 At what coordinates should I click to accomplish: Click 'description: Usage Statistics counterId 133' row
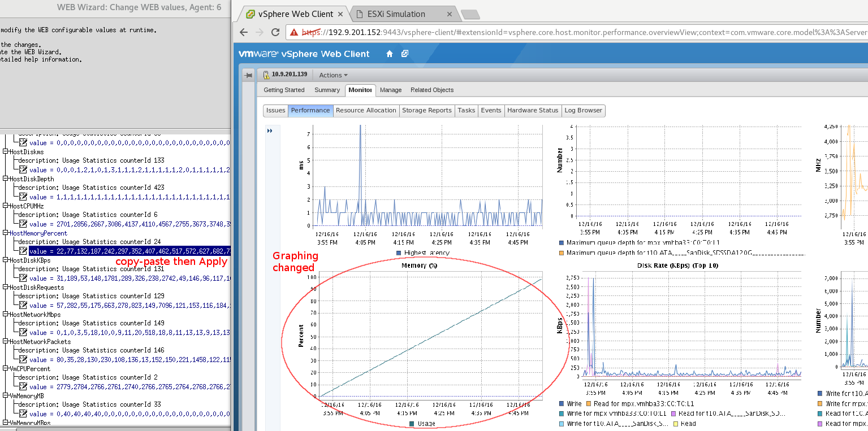pos(91,160)
